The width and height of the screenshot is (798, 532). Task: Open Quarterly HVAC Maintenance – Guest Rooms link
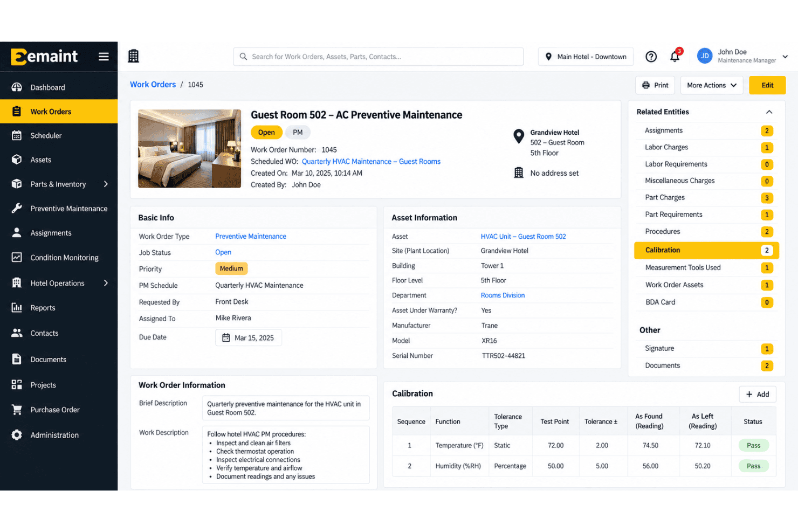371,162
